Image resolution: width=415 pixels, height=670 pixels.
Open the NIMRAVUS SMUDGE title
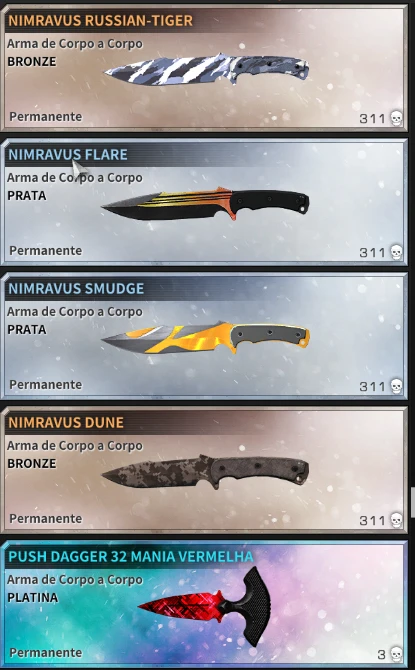76,288
